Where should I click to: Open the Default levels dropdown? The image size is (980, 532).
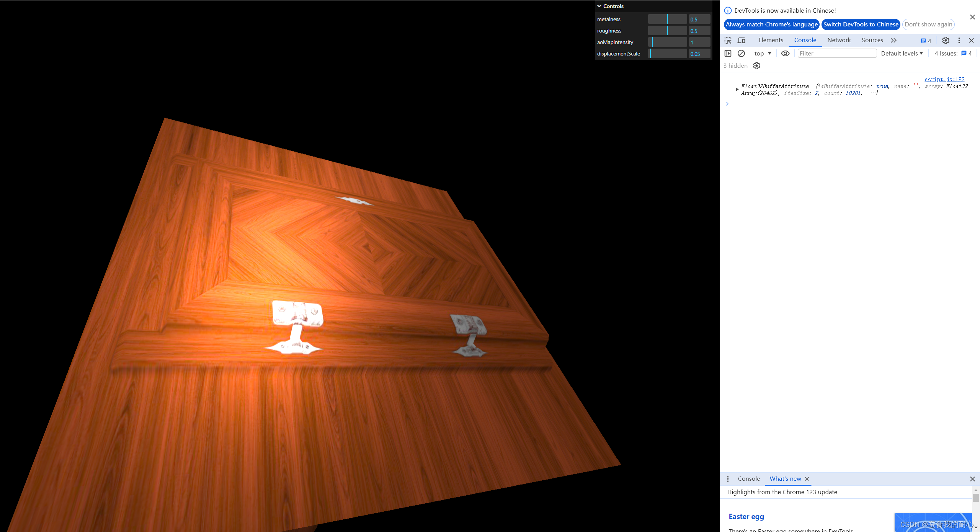(x=902, y=53)
